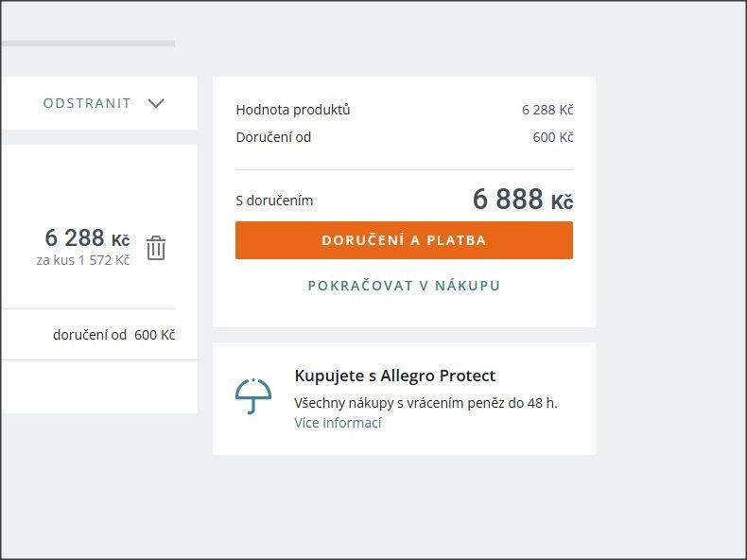Viewport: 747px width, 560px height.
Task: Select the 6 288 Kč summary value
Action: [x=547, y=110]
